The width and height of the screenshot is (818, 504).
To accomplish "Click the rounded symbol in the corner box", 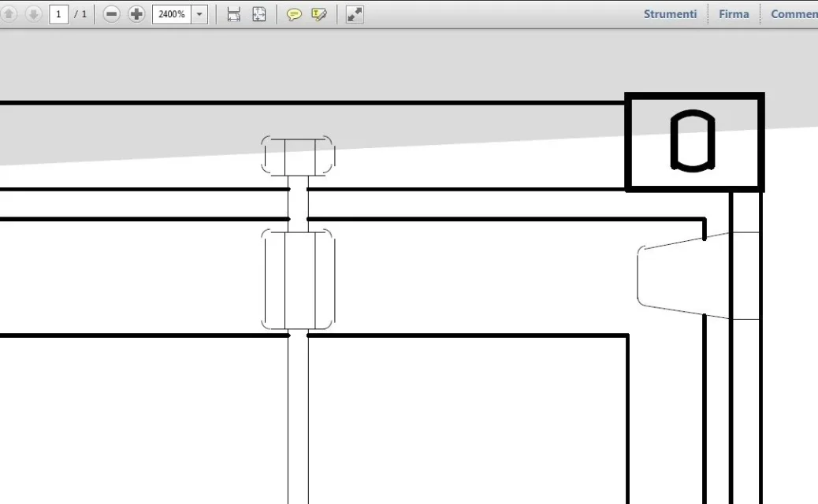I will tap(693, 141).
